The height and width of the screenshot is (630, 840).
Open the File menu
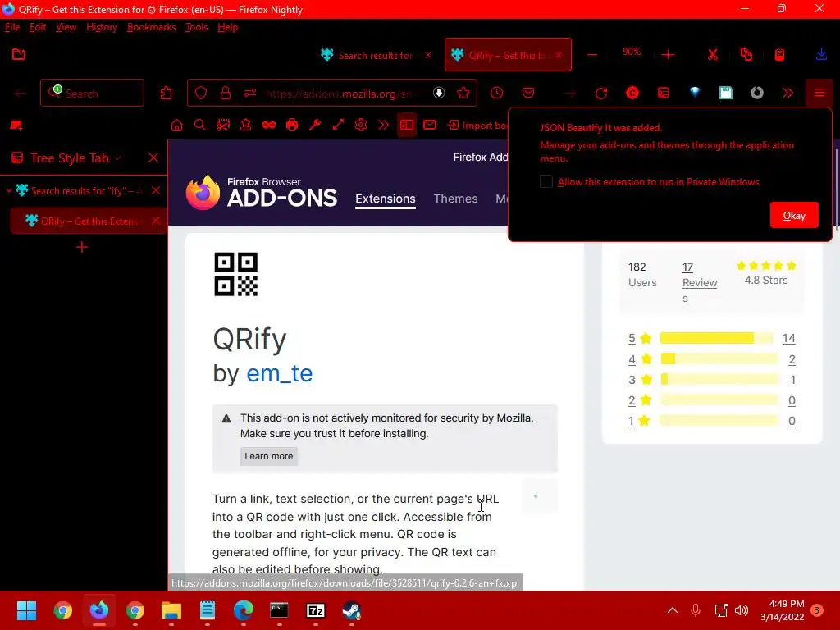pyautogui.click(x=12, y=27)
